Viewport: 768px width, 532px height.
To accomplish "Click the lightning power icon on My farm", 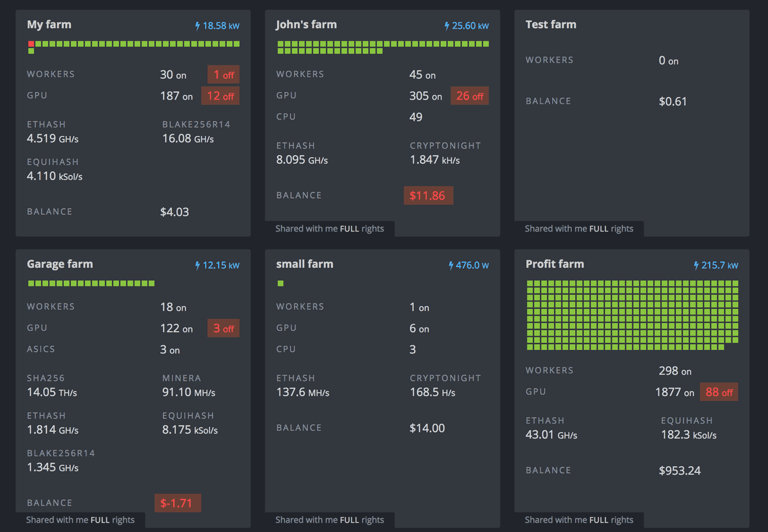I will click(x=197, y=25).
